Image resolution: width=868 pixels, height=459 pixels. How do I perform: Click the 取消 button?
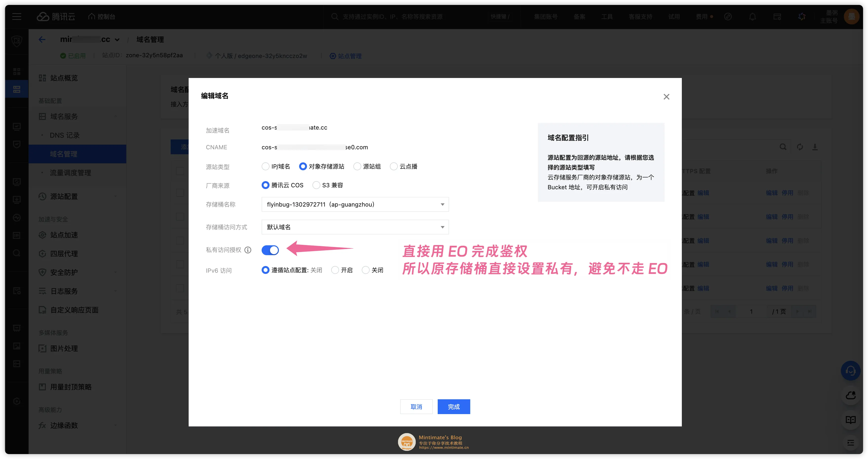416,407
